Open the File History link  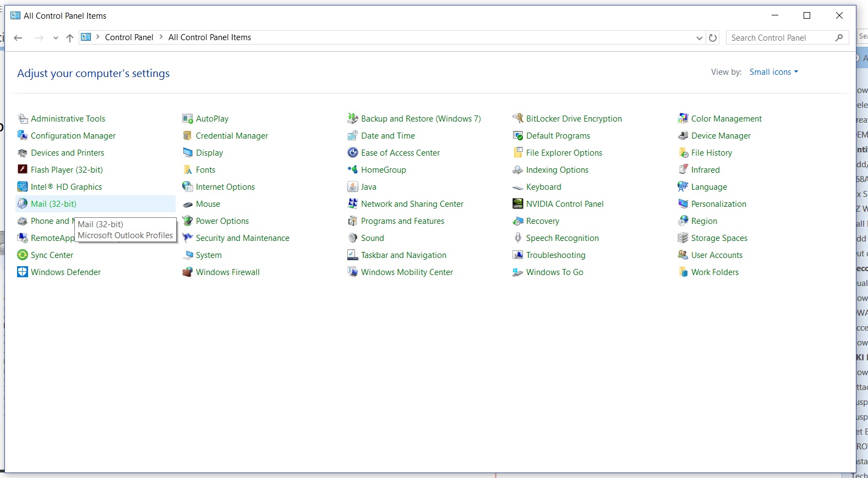tap(712, 153)
